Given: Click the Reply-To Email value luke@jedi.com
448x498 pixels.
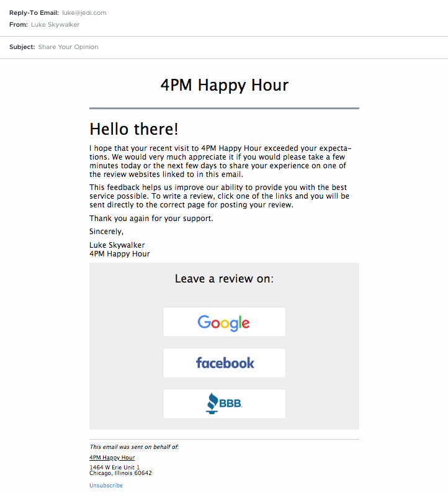Looking at the screenshot, I should pos(84,12).
